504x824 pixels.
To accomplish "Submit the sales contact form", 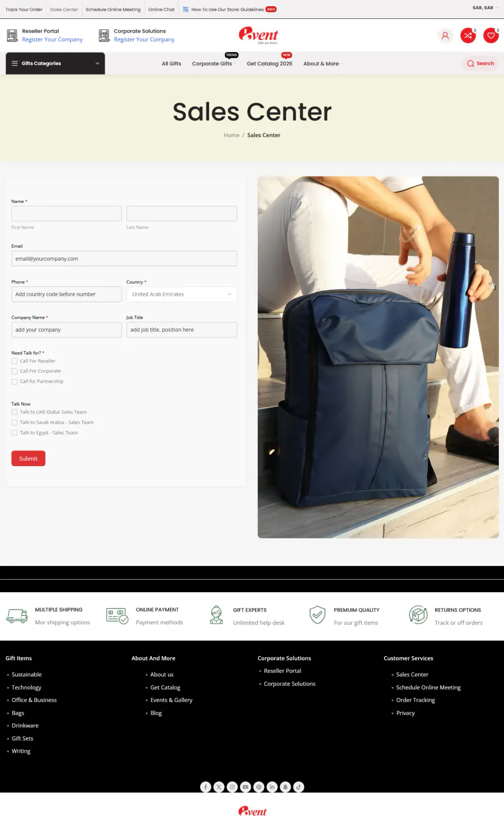I will pyautogui.click(x=28, y=458).
